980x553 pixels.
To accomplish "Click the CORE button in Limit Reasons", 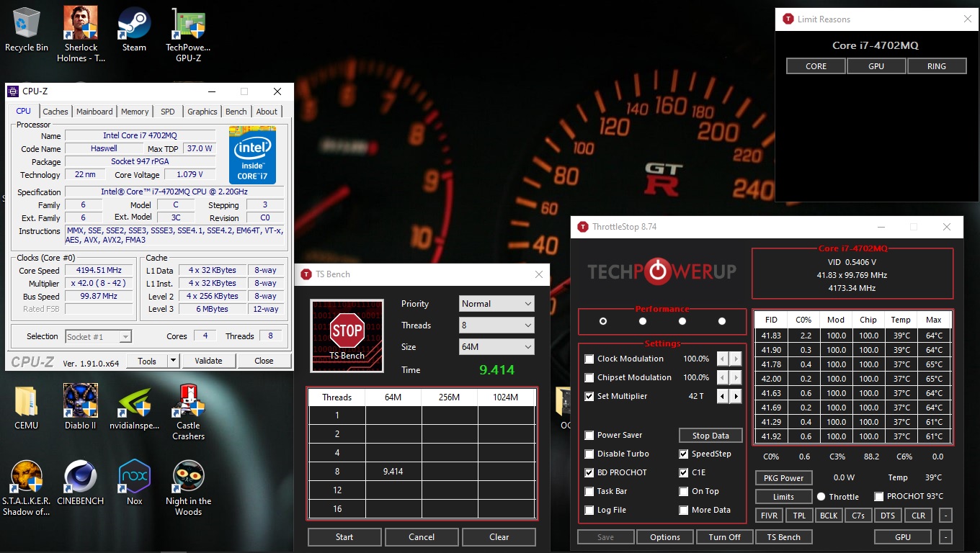I will click(x=816, y=66).
